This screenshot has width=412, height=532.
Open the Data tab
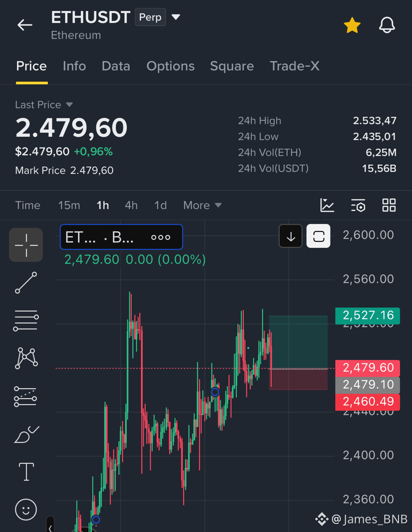coord(116,66)
